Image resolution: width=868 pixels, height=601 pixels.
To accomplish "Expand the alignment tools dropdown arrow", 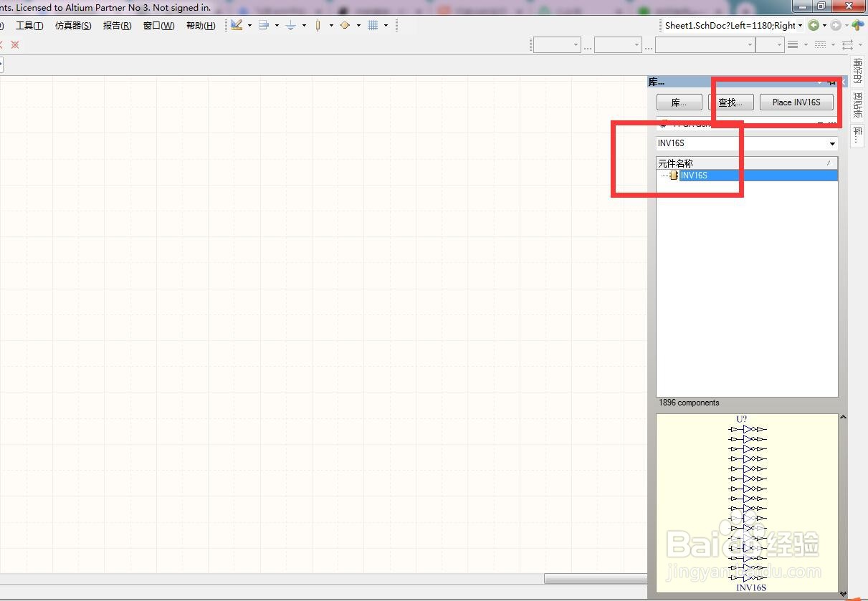I will (277, 25).
